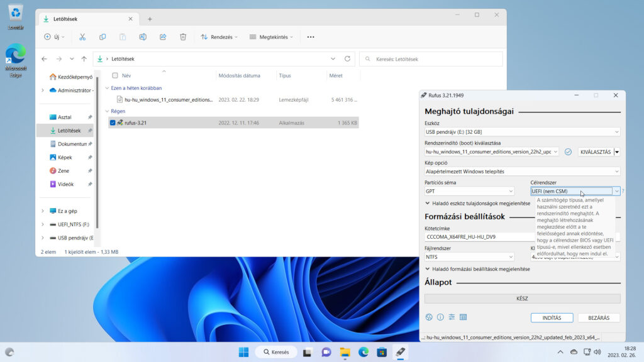The height and width of the screenshot is (362, 644).
Task: Open Rufus language globe icon
Action: pos(429,317)
